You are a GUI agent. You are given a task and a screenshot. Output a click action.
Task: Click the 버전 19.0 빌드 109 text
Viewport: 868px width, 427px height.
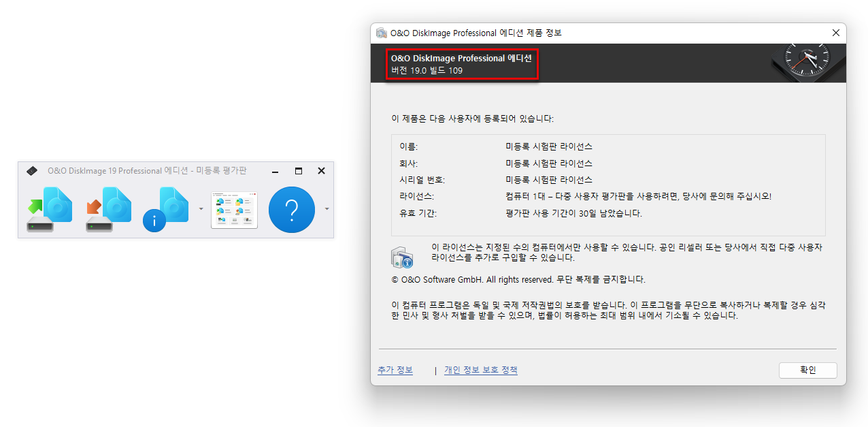pos(427,70)
